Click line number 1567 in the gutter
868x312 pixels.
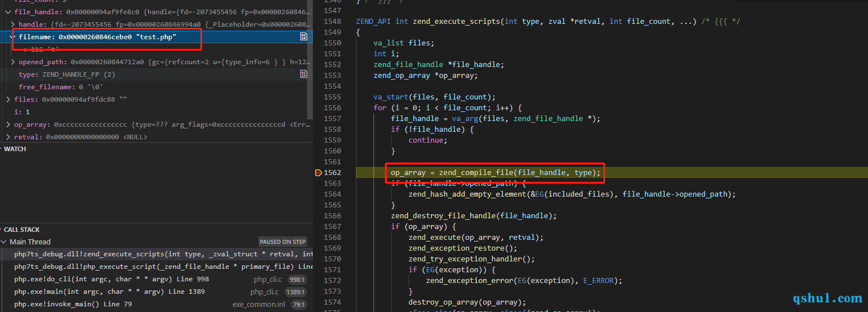pyautogui.click(x=332, y=227)
